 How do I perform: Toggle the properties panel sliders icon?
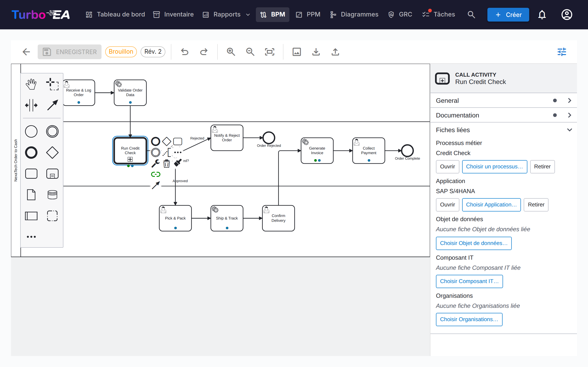pos(562,52)
